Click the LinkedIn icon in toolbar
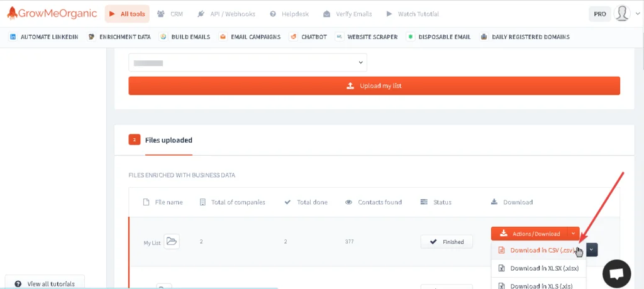644x289 pixels. (13, 37)
